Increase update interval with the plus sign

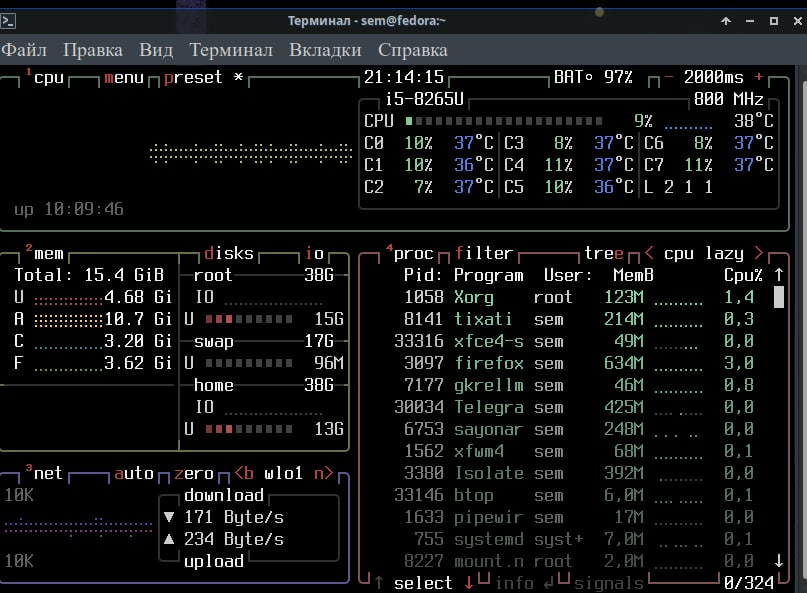[758, 77]
